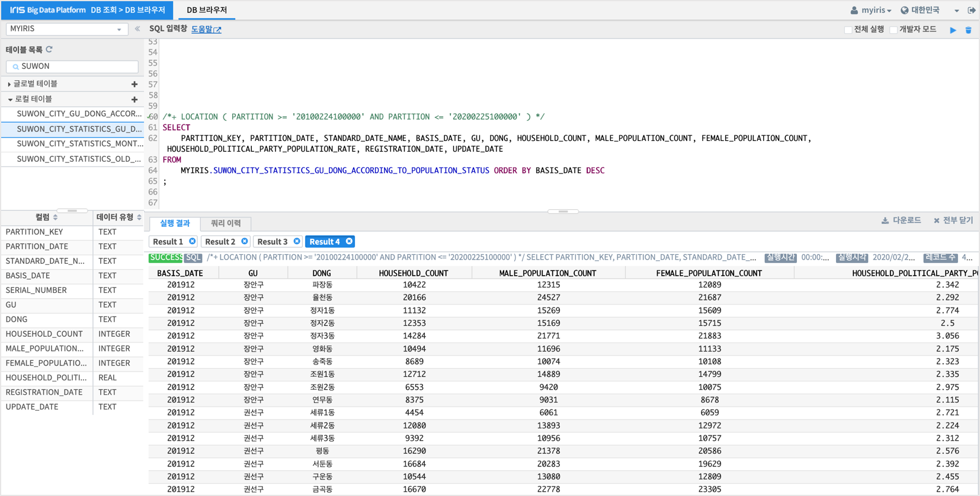Click the 다운로드 download button
Screen dimensions: 980x496
(x=901, y=220)
